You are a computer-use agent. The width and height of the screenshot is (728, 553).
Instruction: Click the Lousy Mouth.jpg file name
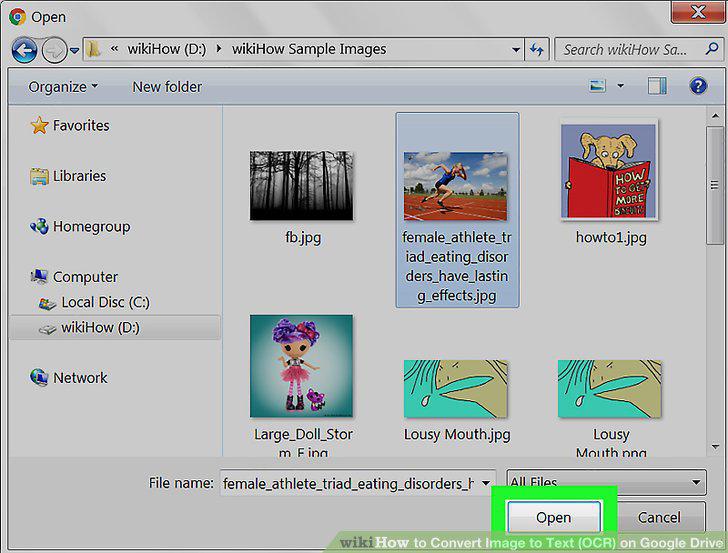[x=457, y=434]
